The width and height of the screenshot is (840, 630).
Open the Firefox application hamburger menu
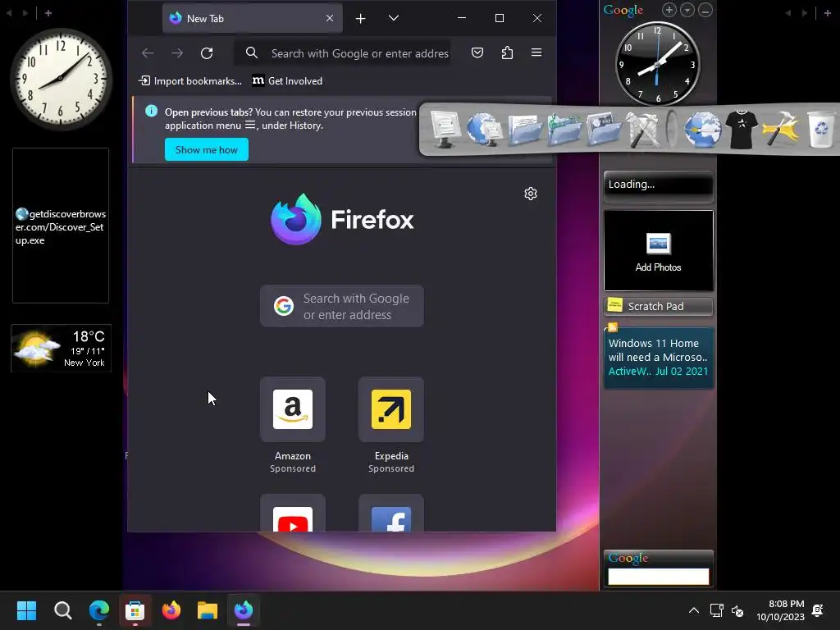coord(536,52)
